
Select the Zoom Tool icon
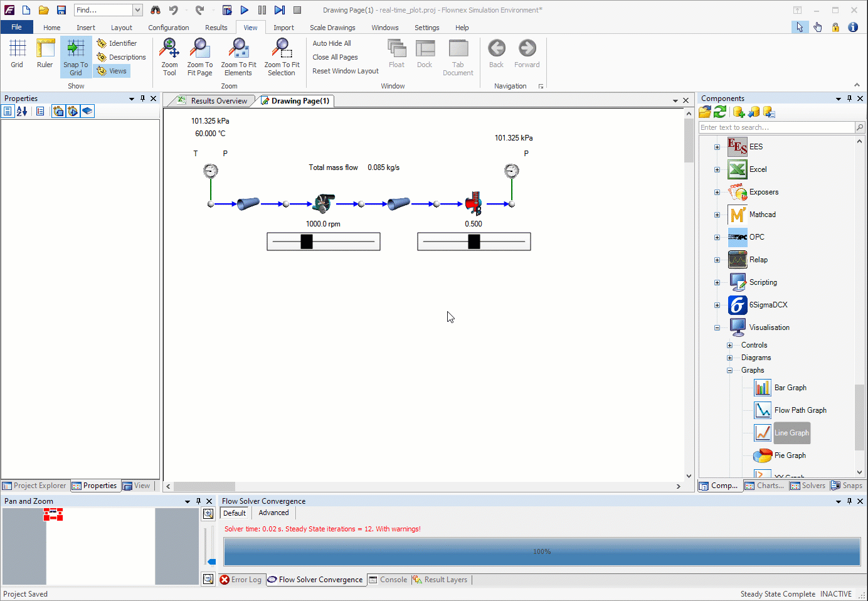(x=169, y=56)
